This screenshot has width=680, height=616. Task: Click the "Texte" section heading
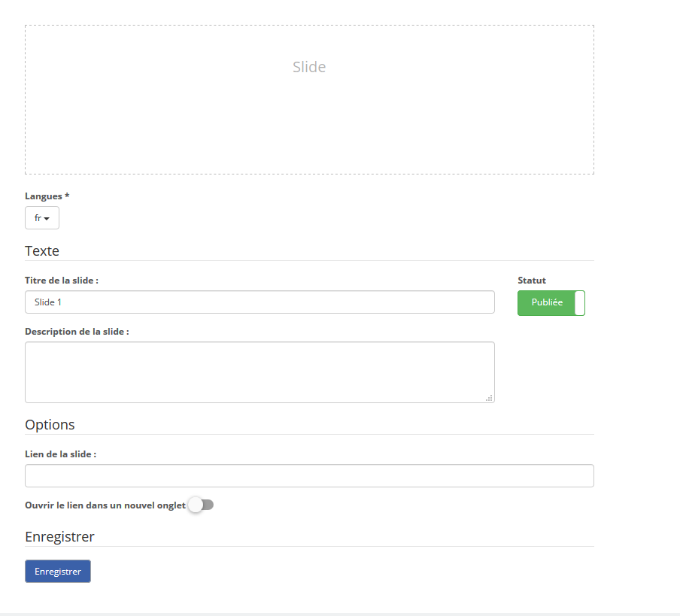(x=42, y=251)
